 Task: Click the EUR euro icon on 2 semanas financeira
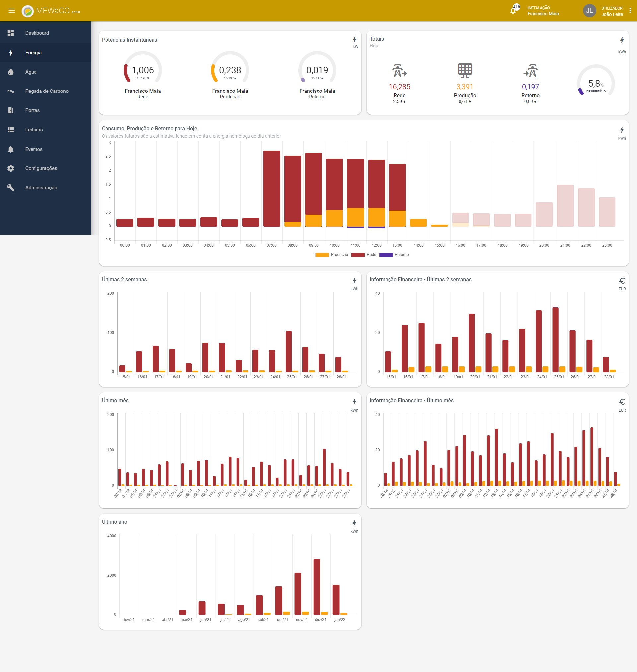[x=622, y=280]
